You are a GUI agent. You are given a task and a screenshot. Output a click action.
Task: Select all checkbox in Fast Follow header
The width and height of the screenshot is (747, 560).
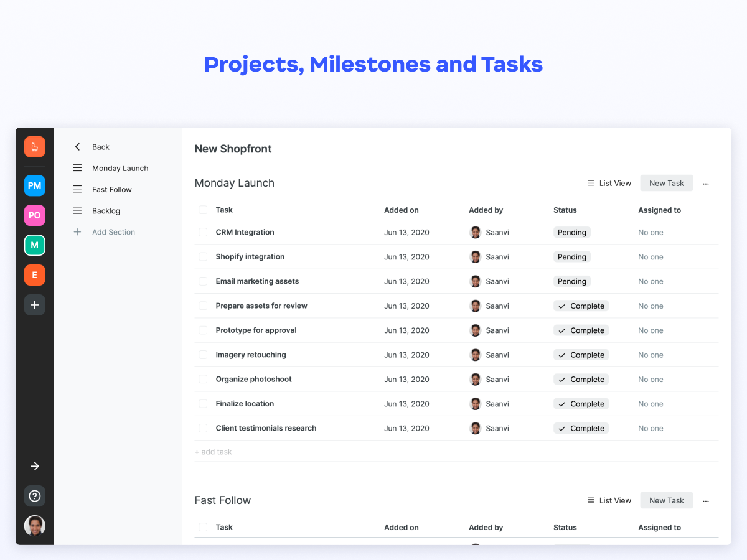(203, 527)
